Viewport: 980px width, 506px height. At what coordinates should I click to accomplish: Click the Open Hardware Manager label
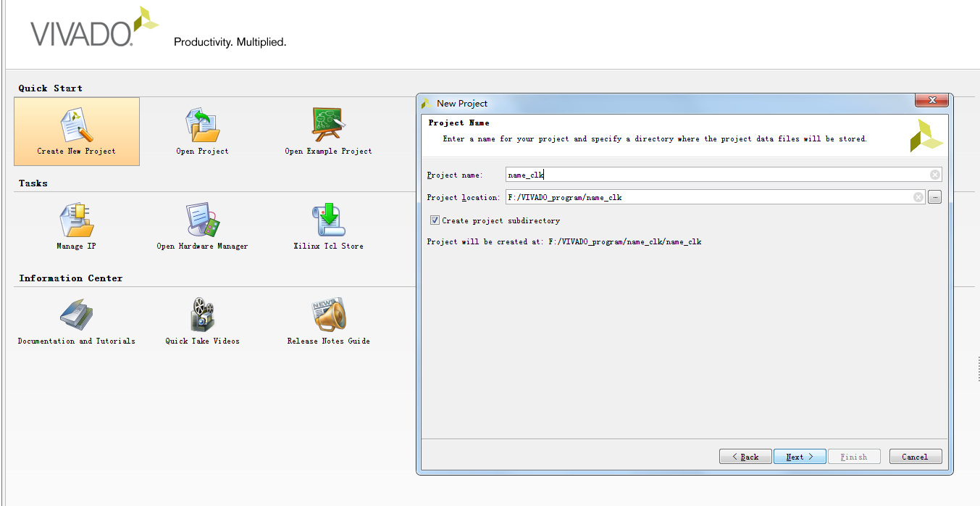(202, 246)
